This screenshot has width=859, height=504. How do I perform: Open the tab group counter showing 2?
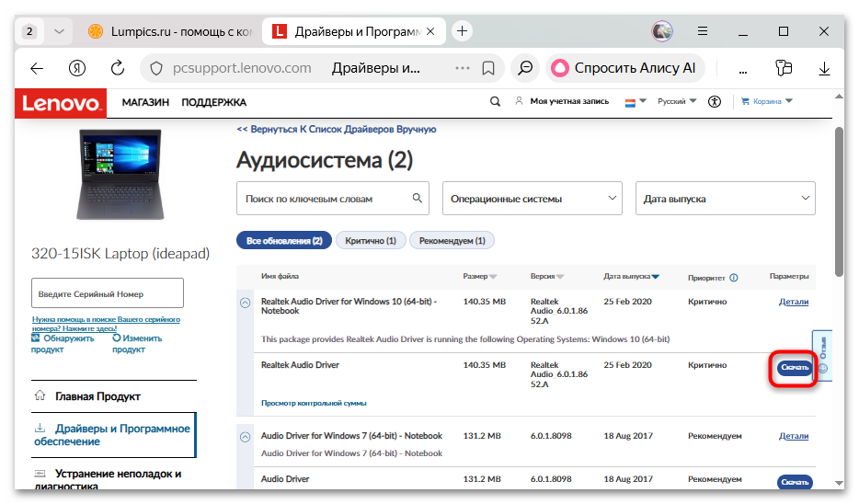tap(29, 31)
